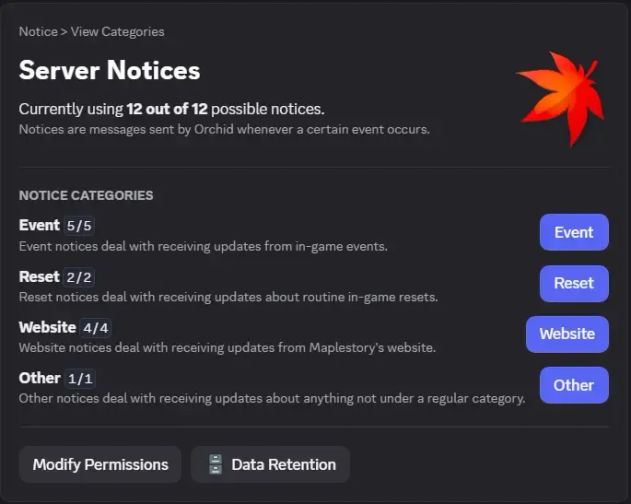The width and height of the screenshot is (631, 504).
Task: Select the Notice breadcrumb item
Action: tap(38, 31)
